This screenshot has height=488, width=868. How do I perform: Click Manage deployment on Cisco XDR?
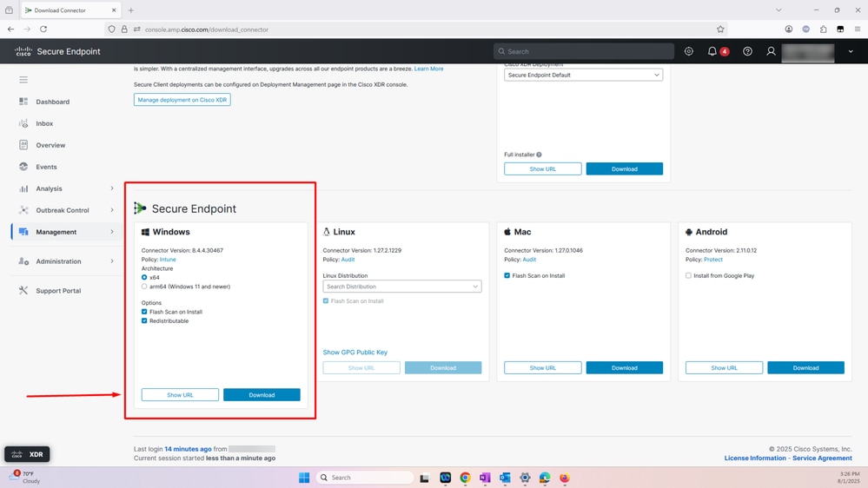click(182, 100)
